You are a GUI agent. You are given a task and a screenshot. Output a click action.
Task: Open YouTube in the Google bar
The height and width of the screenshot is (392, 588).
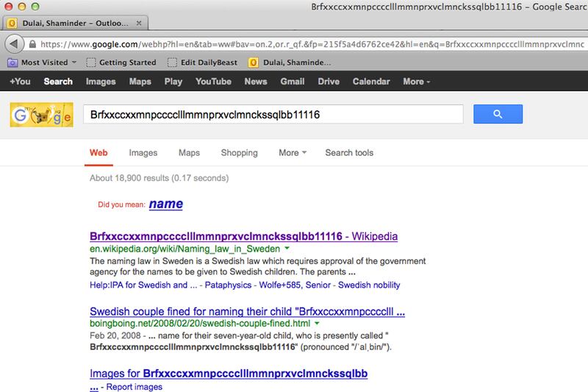coord(213,82)
